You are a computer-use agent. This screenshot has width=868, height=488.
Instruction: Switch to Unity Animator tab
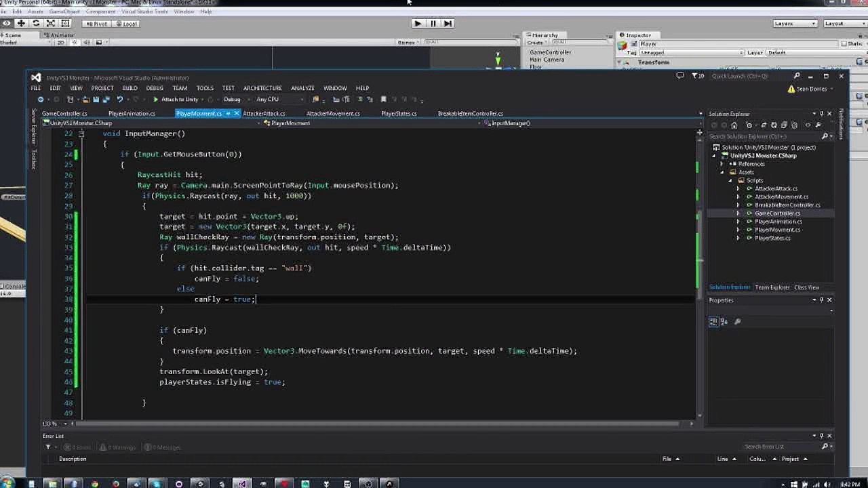59,35
